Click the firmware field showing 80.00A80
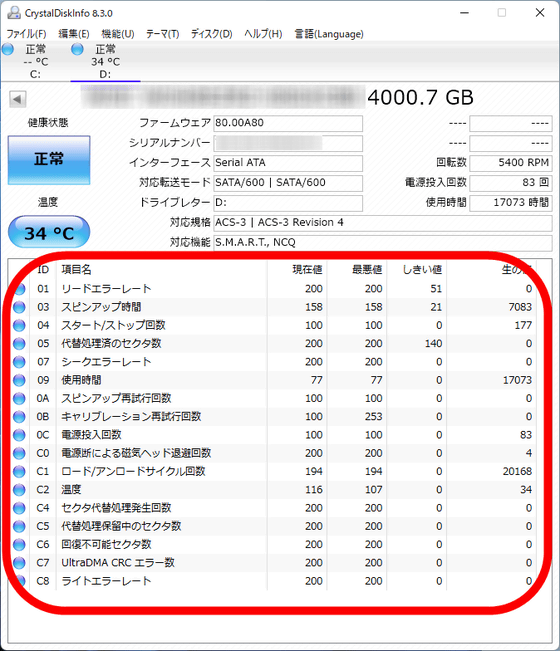 click(288, 123)
